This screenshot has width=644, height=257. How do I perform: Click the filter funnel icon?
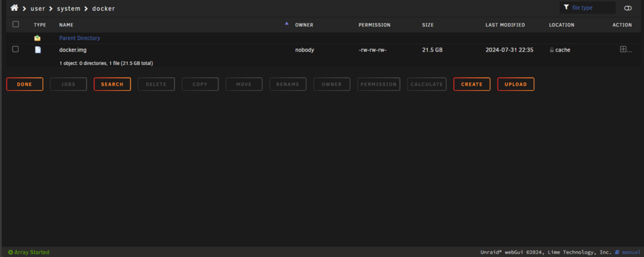[566, 7]
